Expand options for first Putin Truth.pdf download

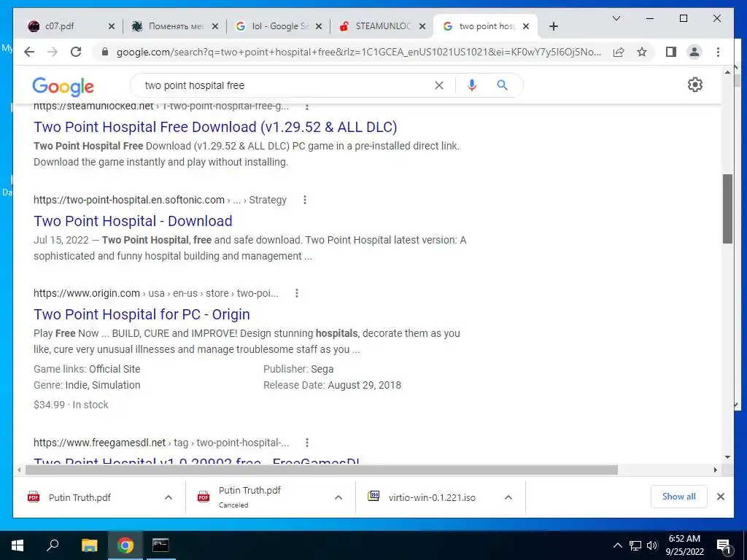(x=169, y=497)
